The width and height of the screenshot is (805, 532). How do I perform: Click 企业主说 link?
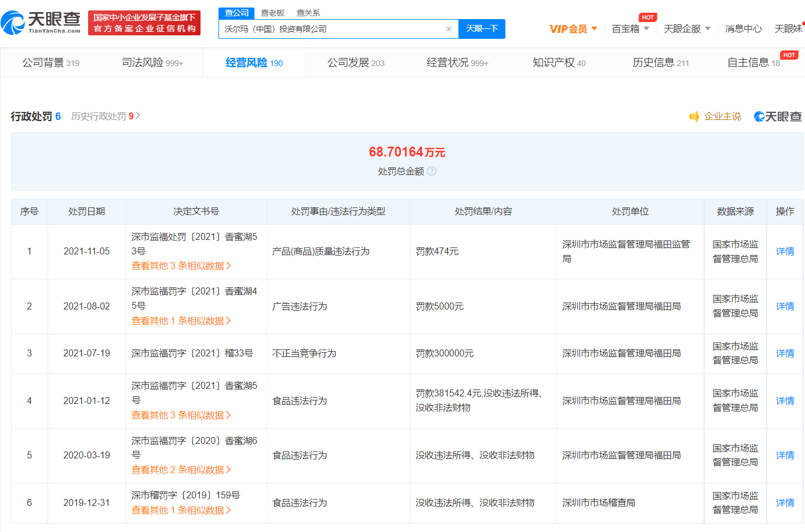[x=723, y=116]
